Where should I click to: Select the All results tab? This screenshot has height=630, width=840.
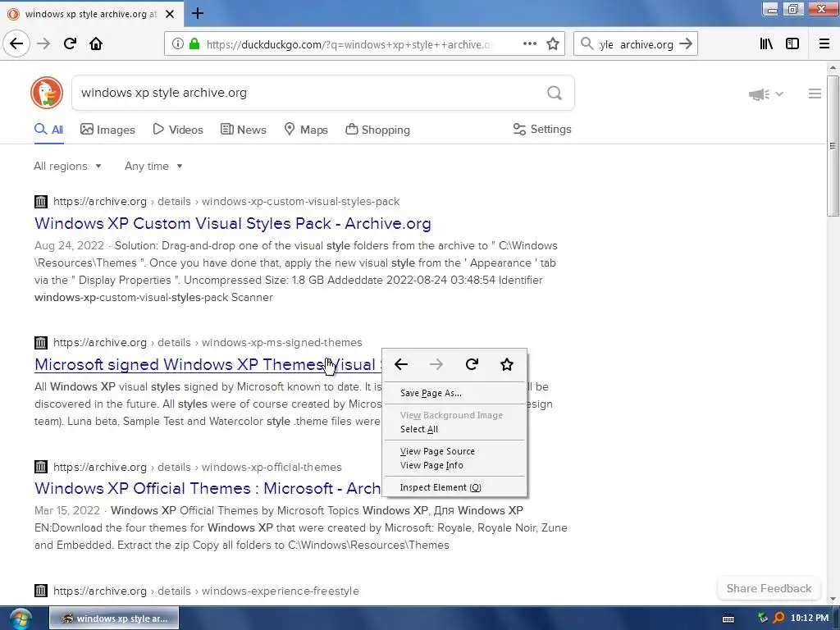(48, 130)
